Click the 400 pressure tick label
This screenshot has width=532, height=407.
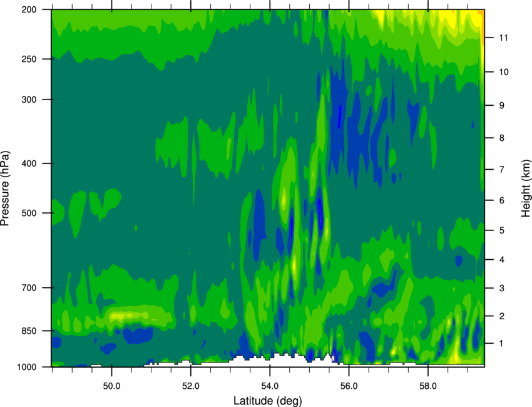click(29, 163)
